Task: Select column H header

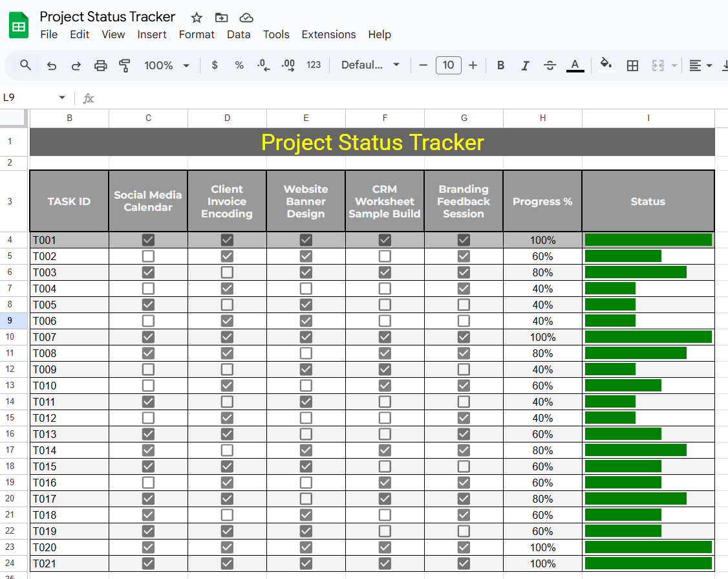Action: (x=542, y=118)
